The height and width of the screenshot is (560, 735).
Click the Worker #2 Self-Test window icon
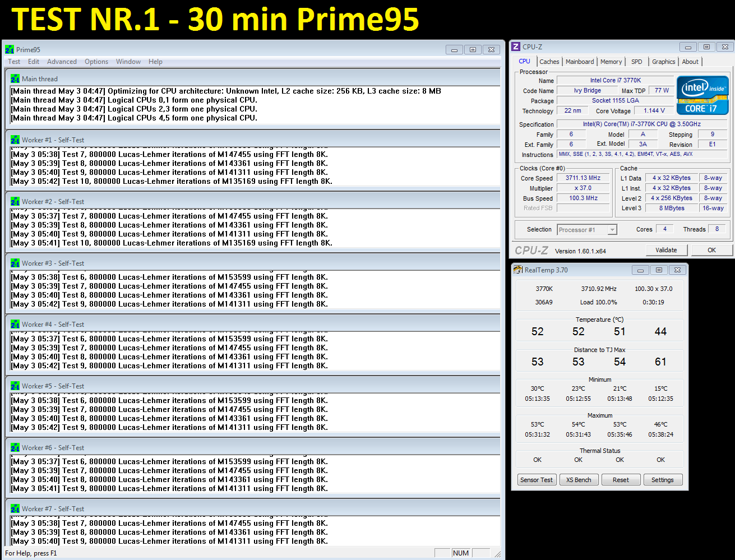point(15,201)
